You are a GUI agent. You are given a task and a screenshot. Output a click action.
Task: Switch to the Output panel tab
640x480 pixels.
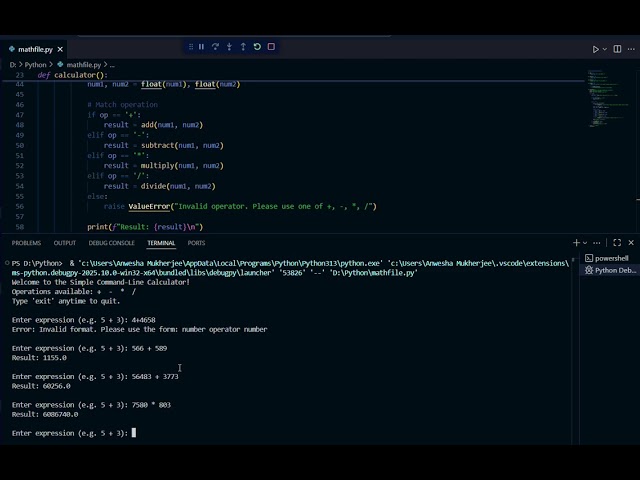(65, 243)
